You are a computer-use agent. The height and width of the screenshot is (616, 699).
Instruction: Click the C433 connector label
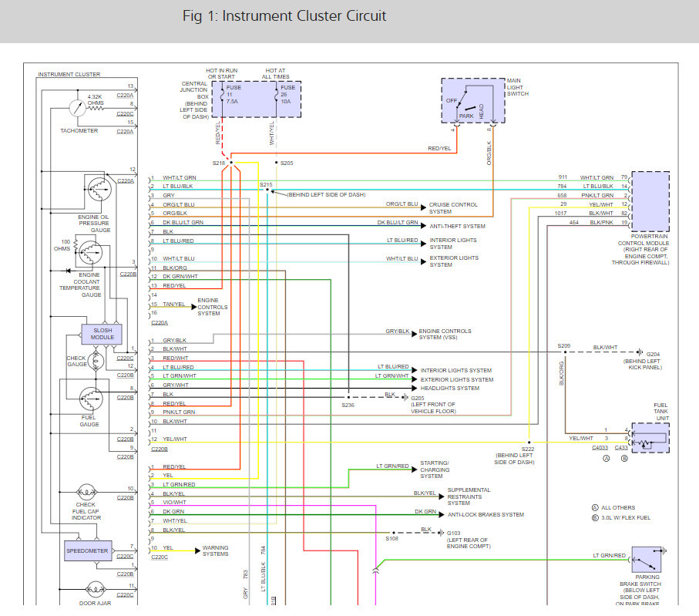pos(621,447)
